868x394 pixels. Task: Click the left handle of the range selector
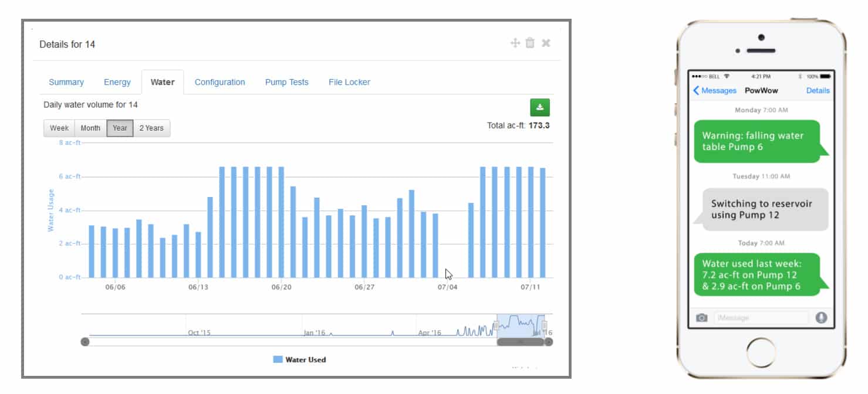[x=497, y=325]
